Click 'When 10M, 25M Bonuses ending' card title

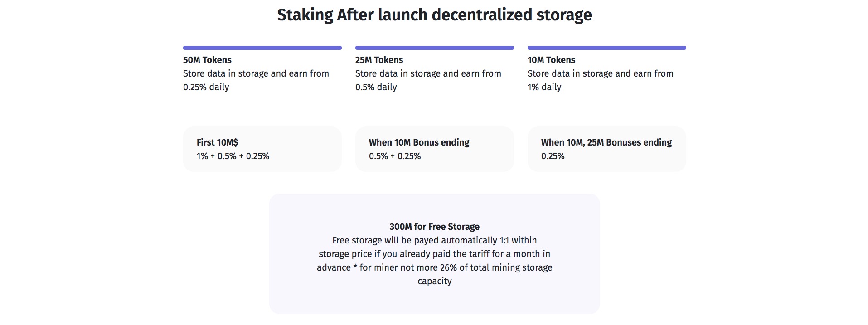[606, 142]
